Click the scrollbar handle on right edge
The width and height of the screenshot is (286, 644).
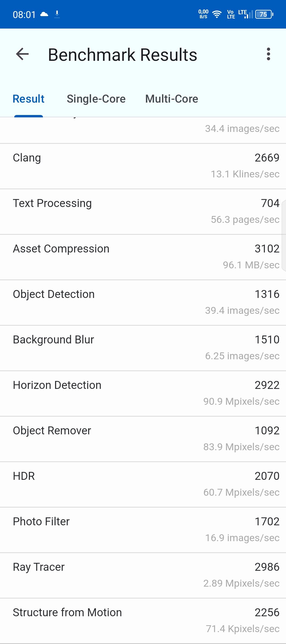(284, 236)
